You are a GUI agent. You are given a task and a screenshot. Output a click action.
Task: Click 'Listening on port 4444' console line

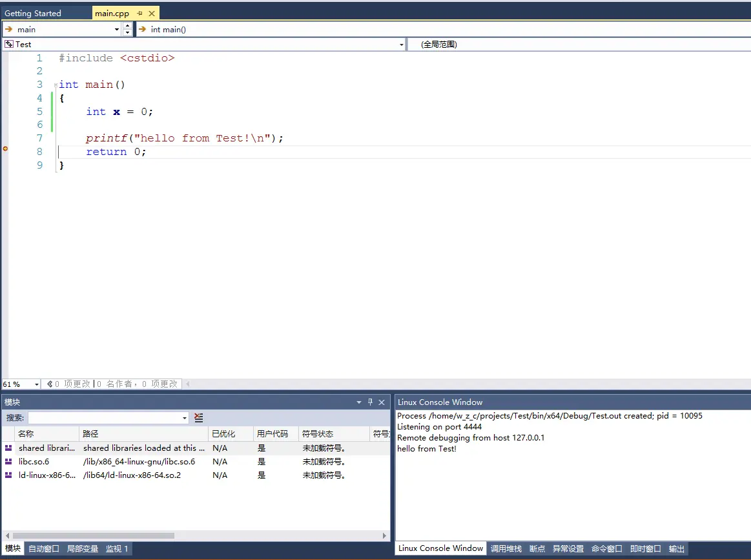[x=439, y=427]
